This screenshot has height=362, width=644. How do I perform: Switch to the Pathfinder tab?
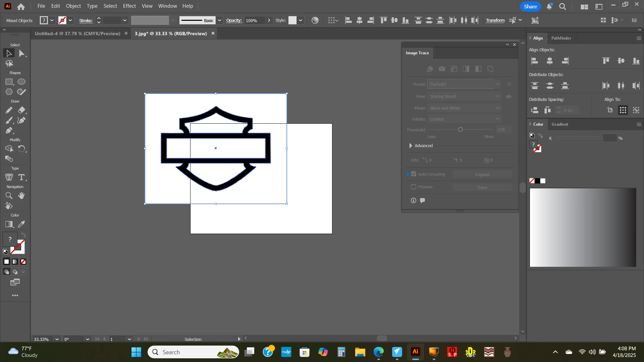click(x=561, y=38)
